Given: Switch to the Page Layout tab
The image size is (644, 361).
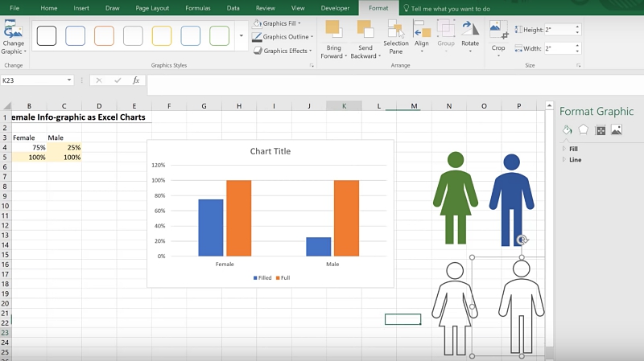Looking at the screenshot, I should point(152,8).
